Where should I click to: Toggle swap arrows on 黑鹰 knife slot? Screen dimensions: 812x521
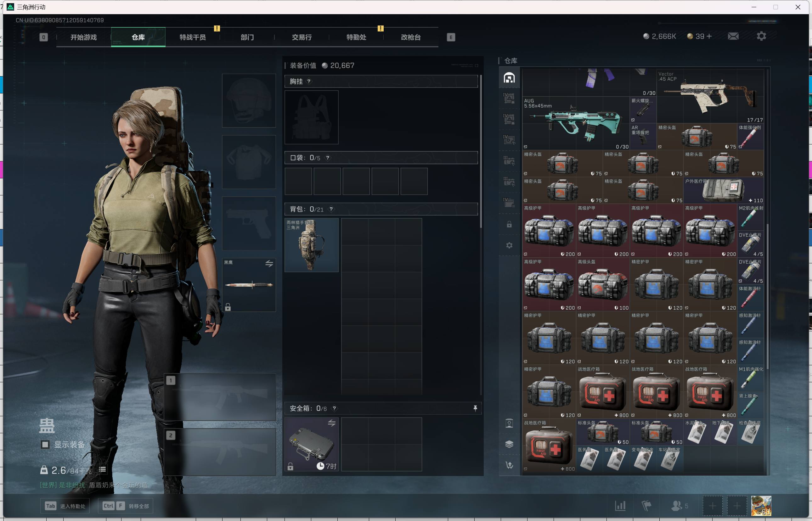(269, 264)
